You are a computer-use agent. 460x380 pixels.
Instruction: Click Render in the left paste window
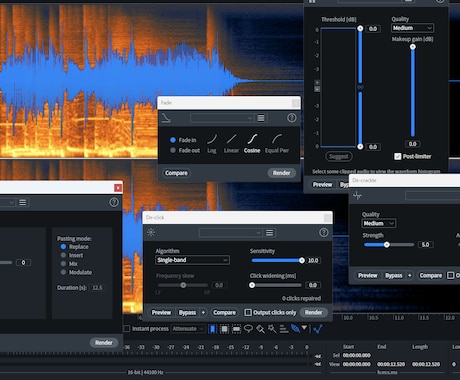tap(104, 342)
